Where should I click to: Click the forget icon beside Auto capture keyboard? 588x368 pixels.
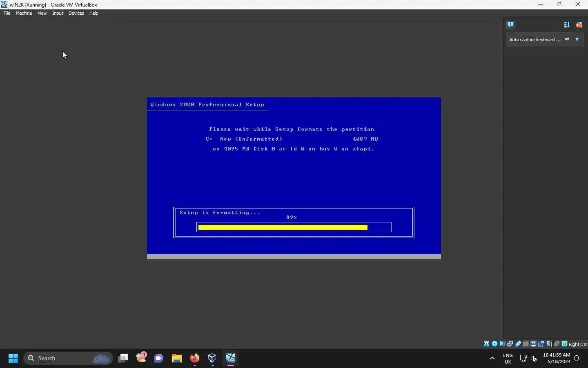tap(567, 39)
